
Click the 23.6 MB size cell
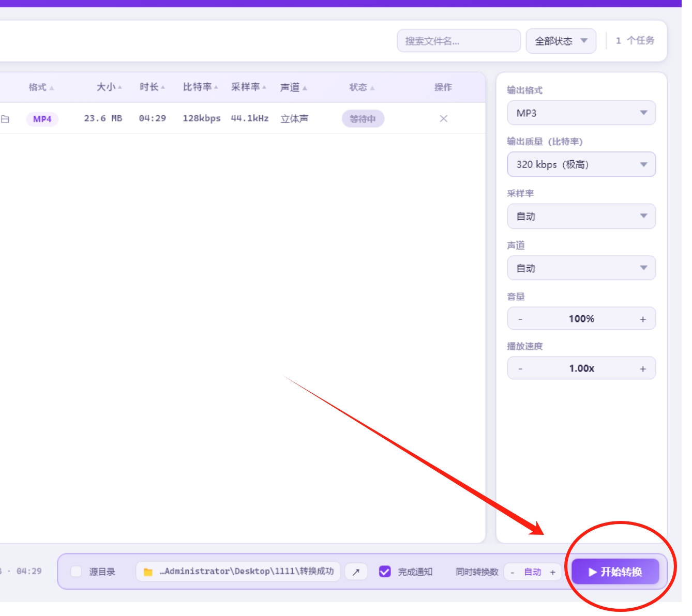click(x=103, y=118)
